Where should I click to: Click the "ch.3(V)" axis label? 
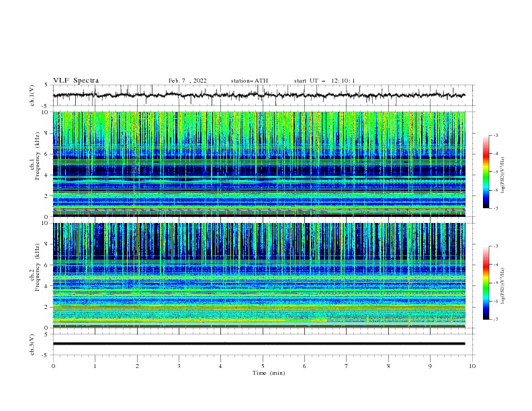[32, 345]
